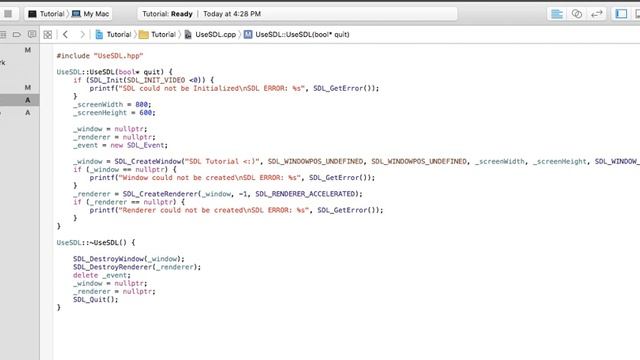Click the _screenWidth = 800 line
Image resolution: width=640 pixels, height=360 pixels.
(112, 105)
